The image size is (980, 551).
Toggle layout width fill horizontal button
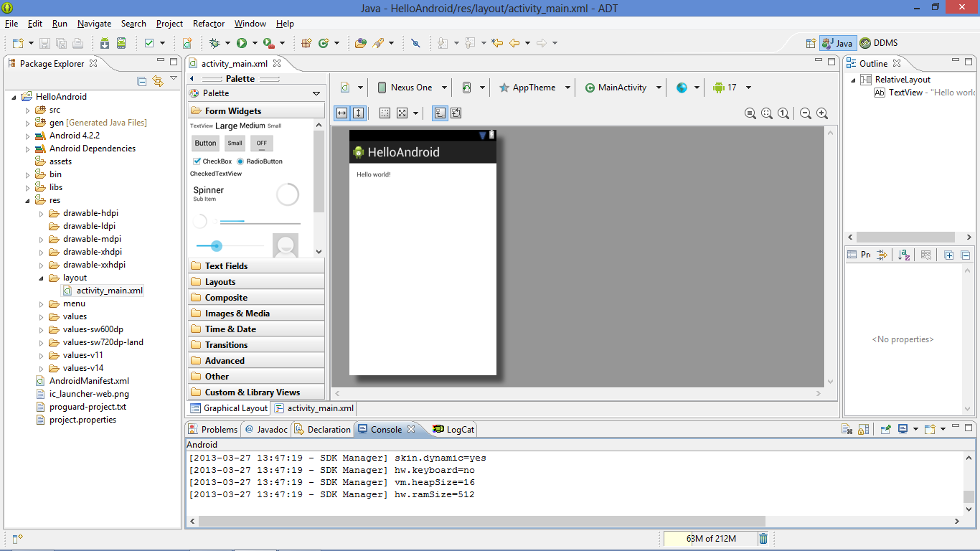342,113
